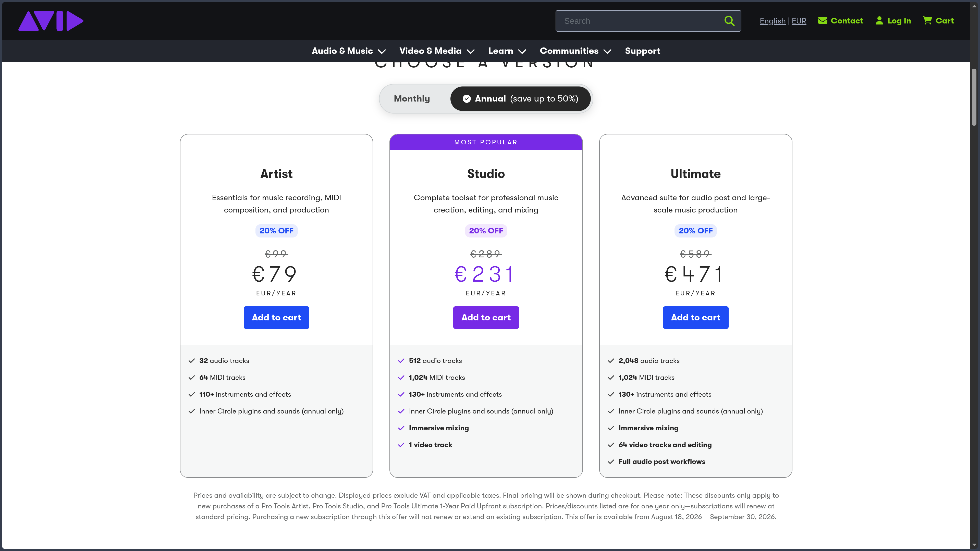Click the Studio plan description text

[x=486, y=204]
